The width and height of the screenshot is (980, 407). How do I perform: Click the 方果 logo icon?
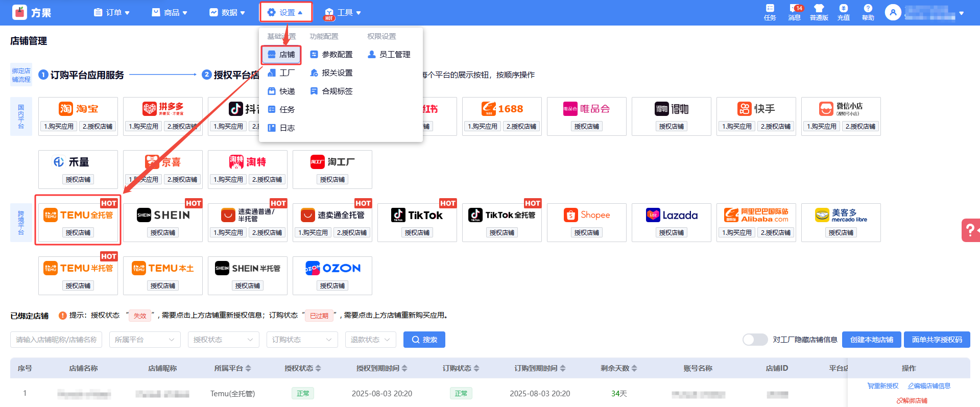coord(20,12)
